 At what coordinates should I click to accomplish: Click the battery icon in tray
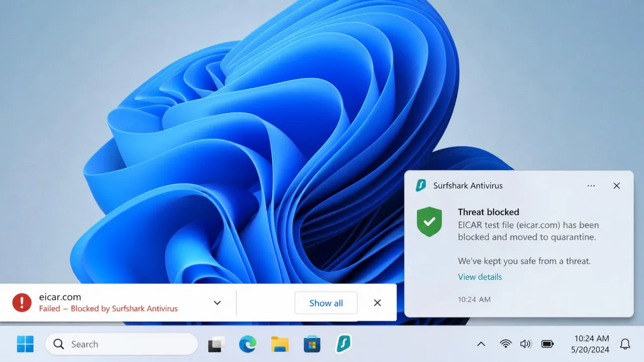pos(547,344)
